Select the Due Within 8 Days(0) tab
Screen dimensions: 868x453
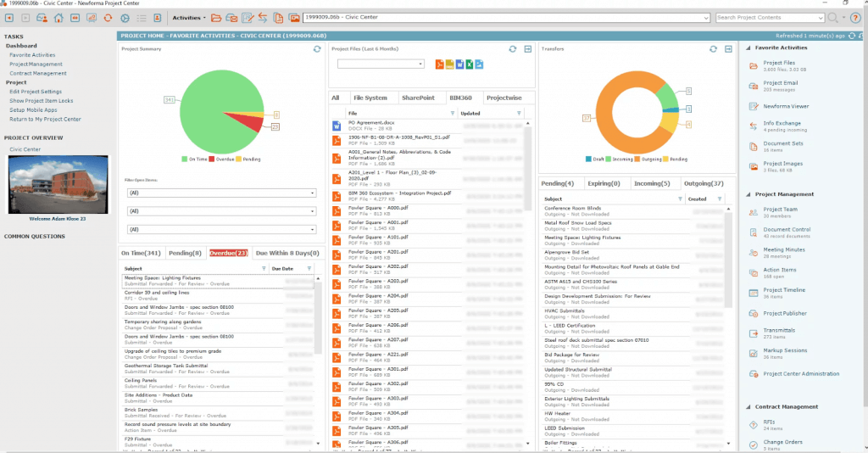pos(287,253)
